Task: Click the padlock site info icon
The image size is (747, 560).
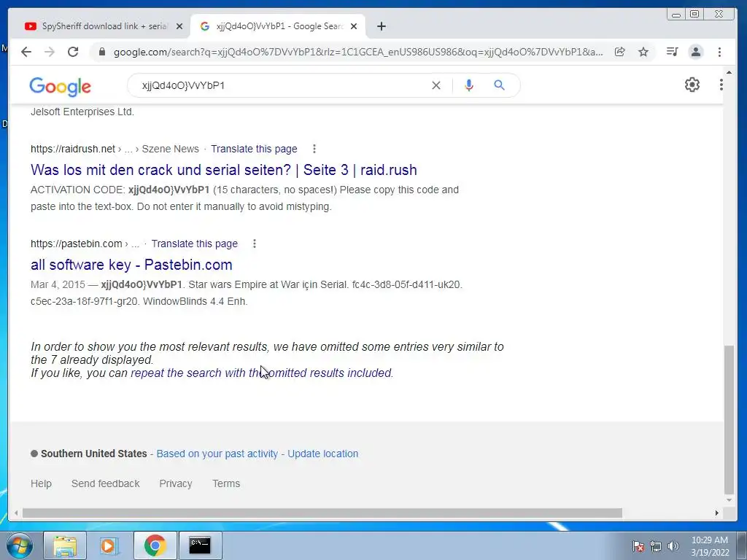Action: click(x=101, y=52)
